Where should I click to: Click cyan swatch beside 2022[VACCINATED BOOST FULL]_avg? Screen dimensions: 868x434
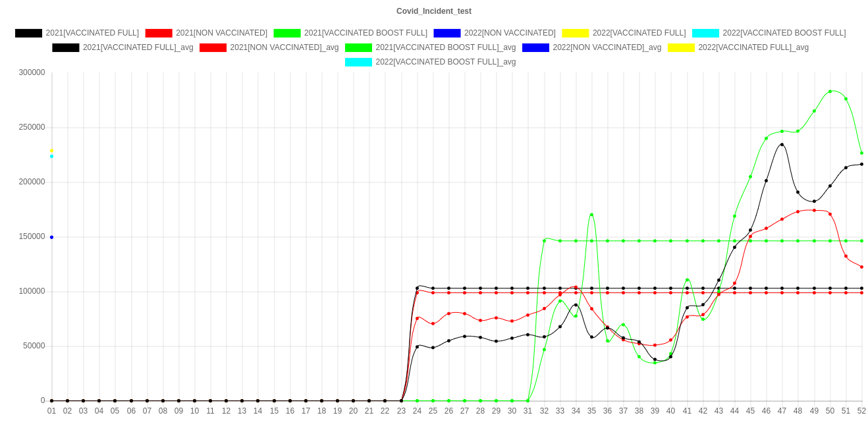click(359, 62)
